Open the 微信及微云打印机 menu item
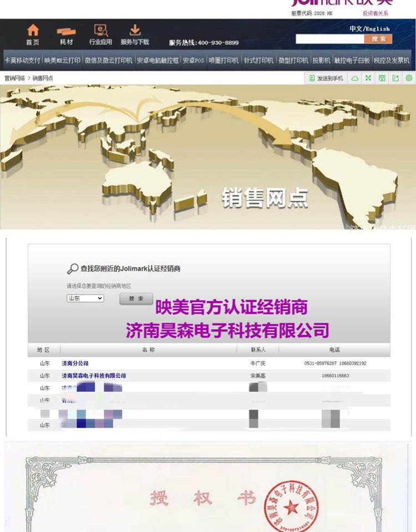The width and height of the screenshot is (416, 532). (x=109, y=60)
